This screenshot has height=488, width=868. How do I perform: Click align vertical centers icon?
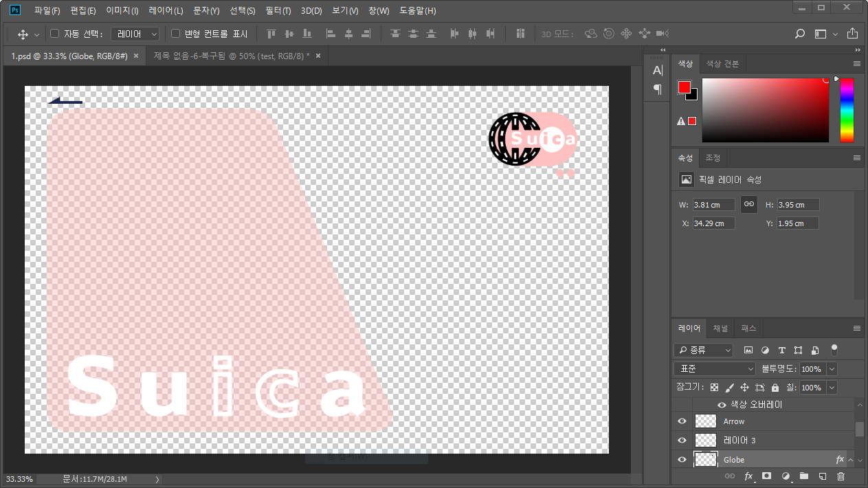click(289, 34)
